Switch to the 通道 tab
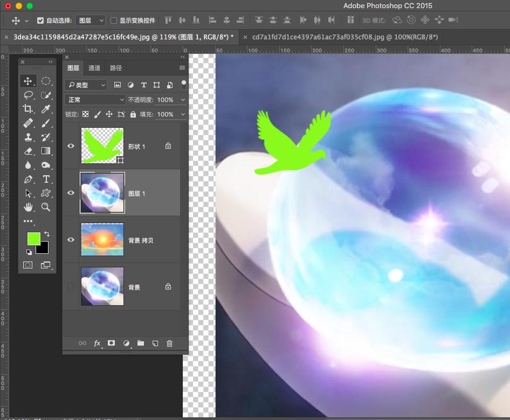 coord(94,68)
